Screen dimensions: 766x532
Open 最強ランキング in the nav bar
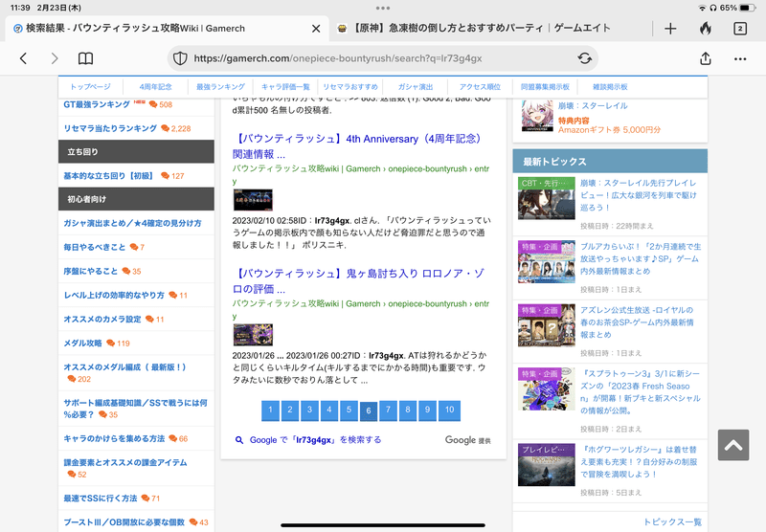pyautogui.click(x=220, y=87)
